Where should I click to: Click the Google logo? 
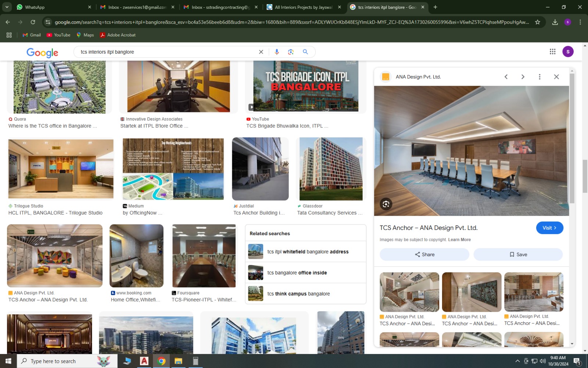pyautogui.click(x=42, y=53)
